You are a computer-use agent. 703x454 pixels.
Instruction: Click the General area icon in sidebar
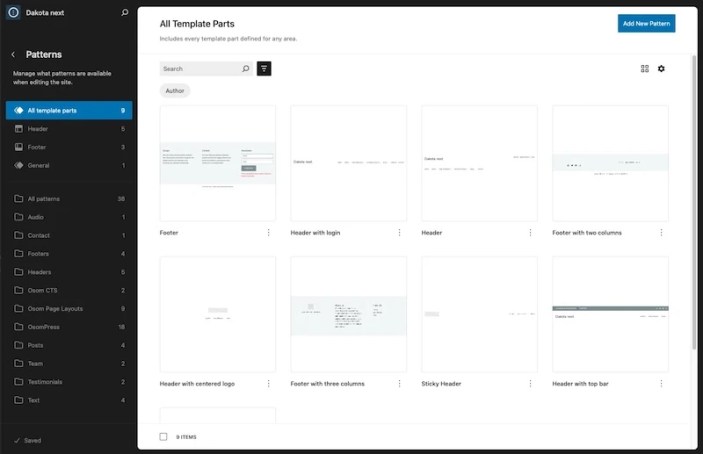[x=18, y=165]
